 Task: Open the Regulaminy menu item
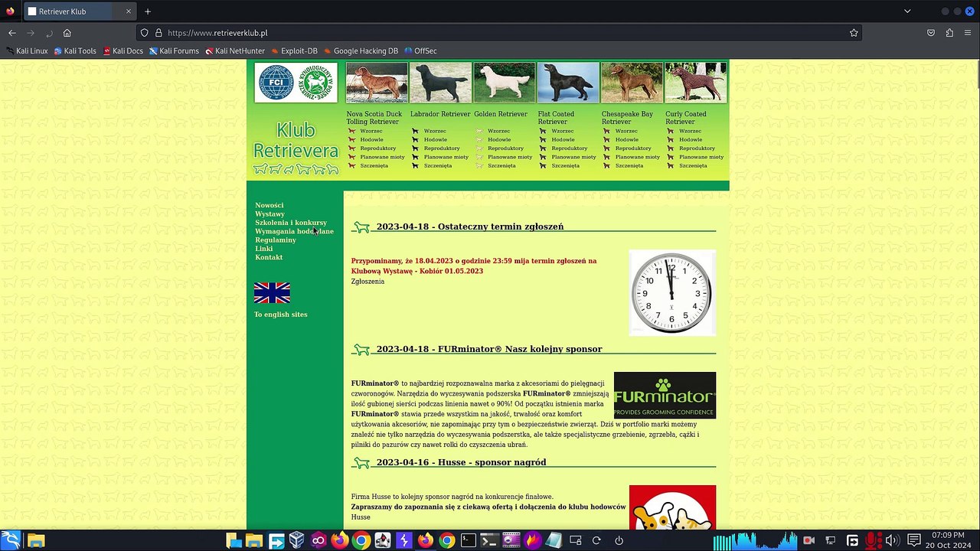276,240
